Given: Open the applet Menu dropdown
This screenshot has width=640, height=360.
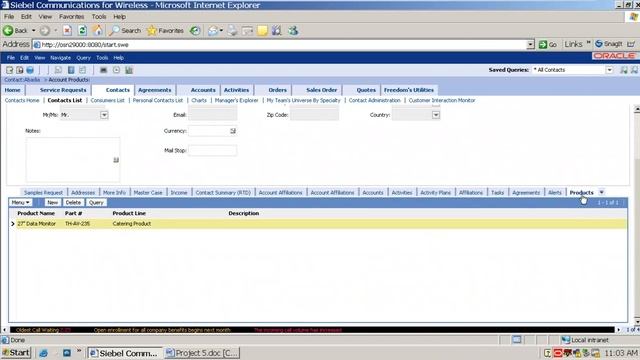Looking at the screenshot, I should tap(20, 202).
